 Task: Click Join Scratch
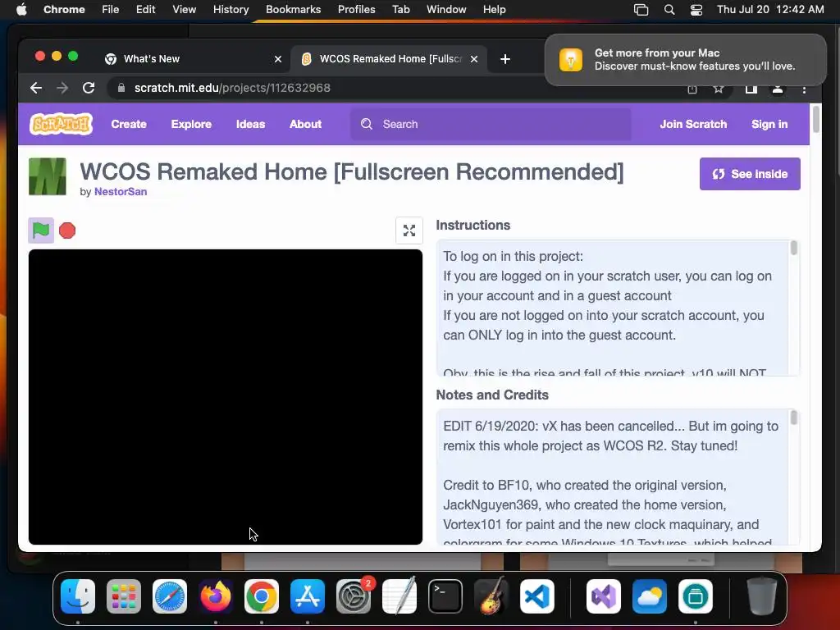coord(693,124)
